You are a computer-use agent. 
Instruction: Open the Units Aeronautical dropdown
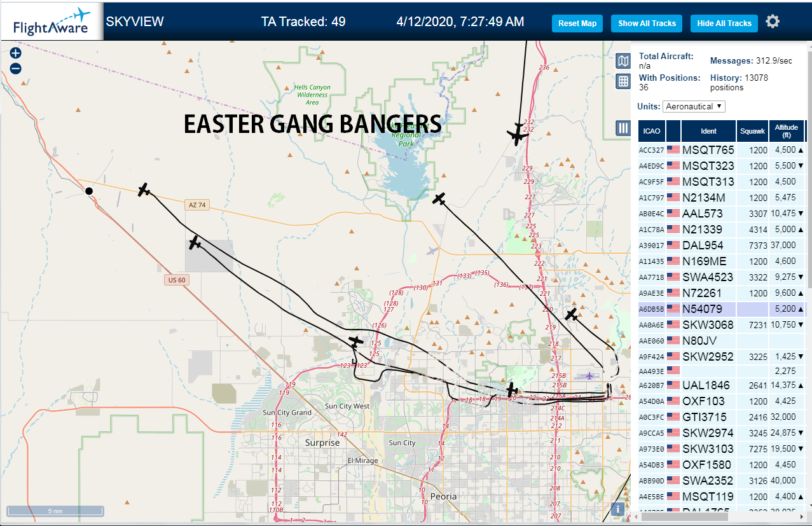694,106
